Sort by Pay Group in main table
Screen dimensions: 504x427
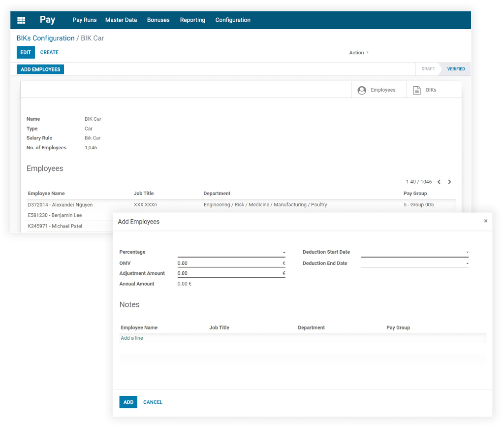(415, 194)
